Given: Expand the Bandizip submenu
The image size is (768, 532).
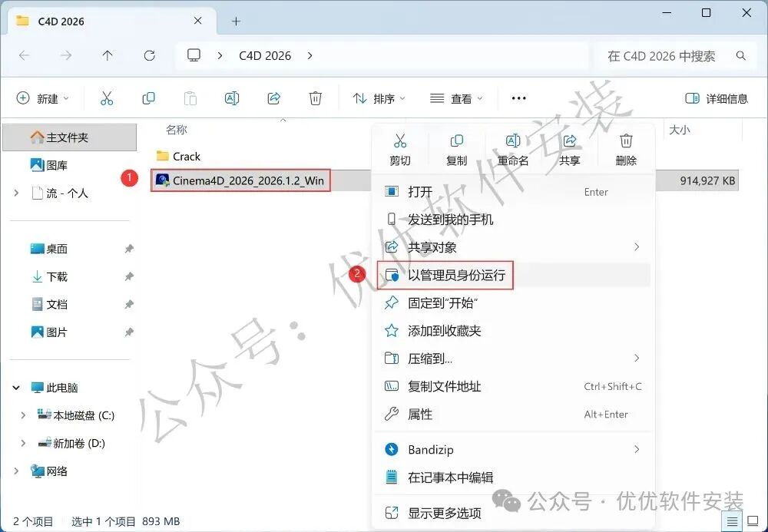Looking at the screenshot, I should coord(637,449).
